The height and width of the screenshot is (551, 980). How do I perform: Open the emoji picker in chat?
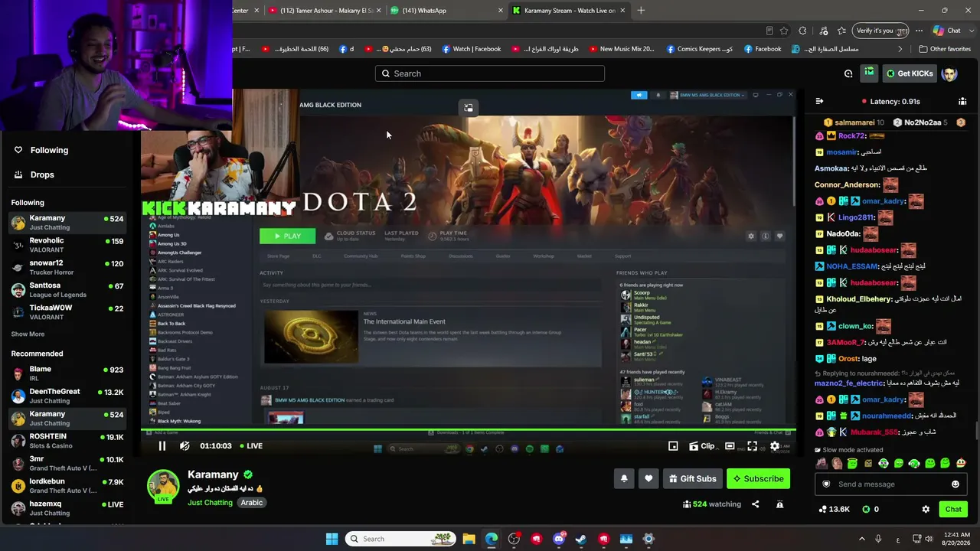[x=955, y=484]
